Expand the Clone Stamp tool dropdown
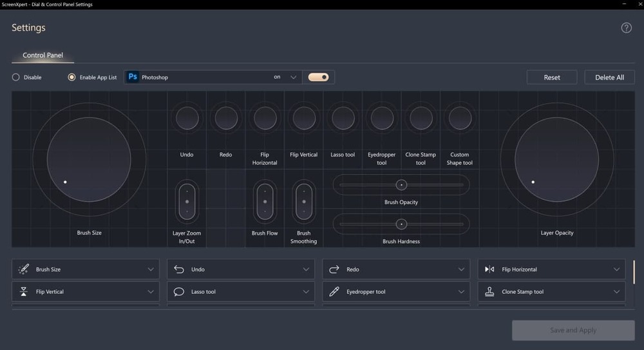This screenshot has width=644, height=350. (x=616, y=291)
